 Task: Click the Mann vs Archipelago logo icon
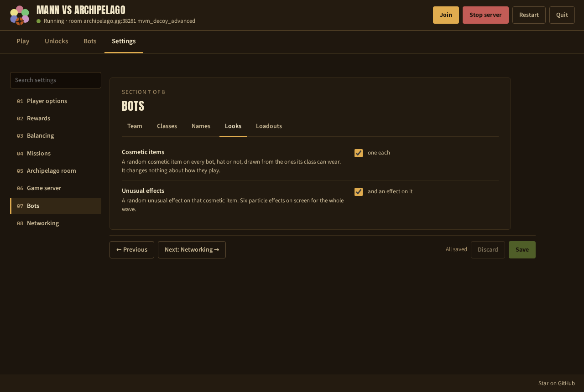(20, 15)
